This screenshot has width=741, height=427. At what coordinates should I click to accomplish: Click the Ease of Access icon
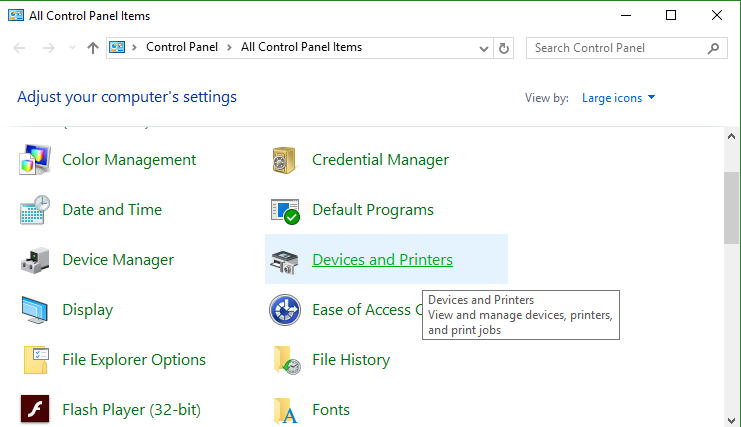(285, 310)
